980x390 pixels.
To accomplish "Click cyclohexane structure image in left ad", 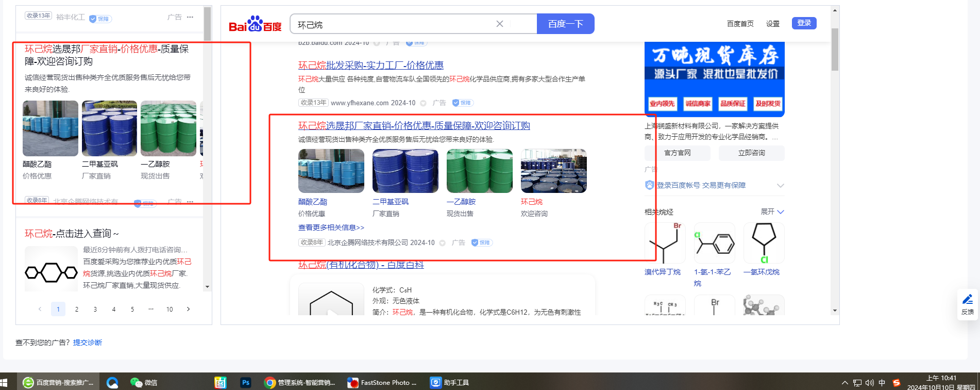I will coord(51,270).
